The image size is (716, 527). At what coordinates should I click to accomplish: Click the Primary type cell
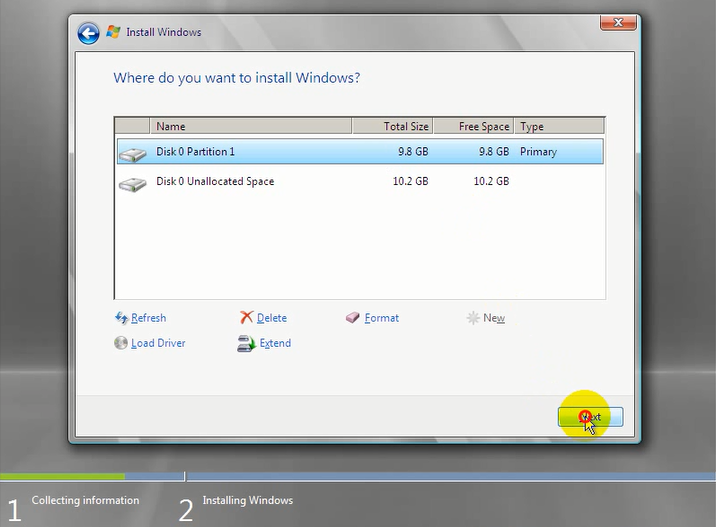coord(538,152)
